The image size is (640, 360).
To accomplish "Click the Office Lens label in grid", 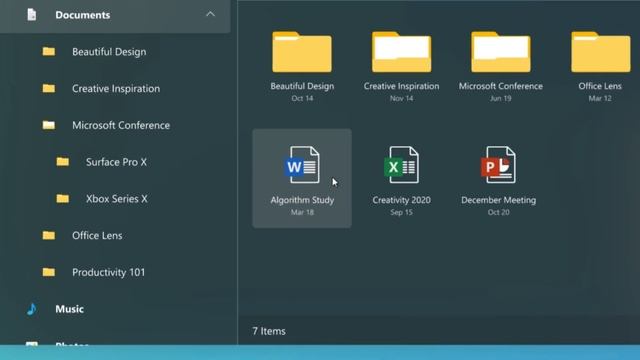I will click(600, 86).
